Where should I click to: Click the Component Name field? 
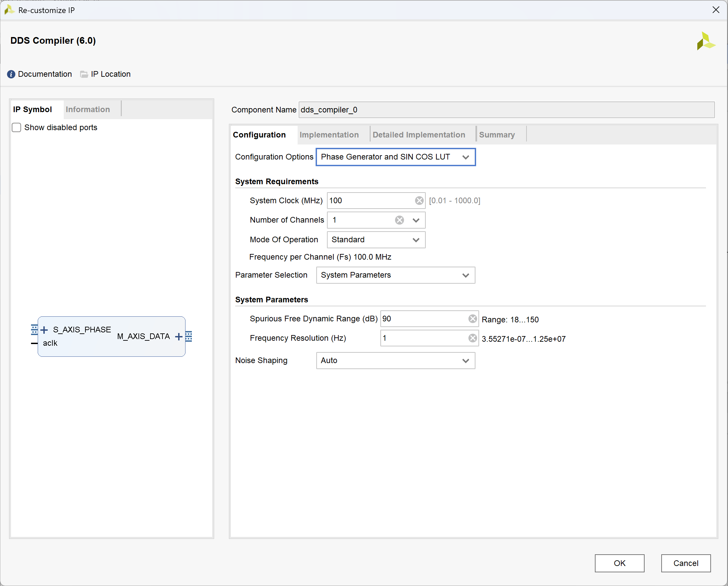[x=506, y=110]
